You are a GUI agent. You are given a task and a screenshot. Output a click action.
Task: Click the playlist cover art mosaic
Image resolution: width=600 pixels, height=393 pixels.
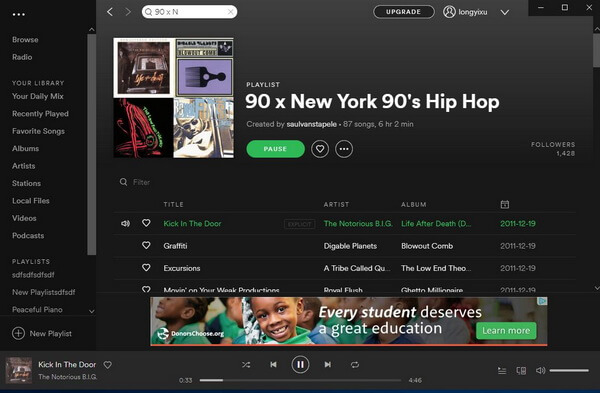pos(173,98)
